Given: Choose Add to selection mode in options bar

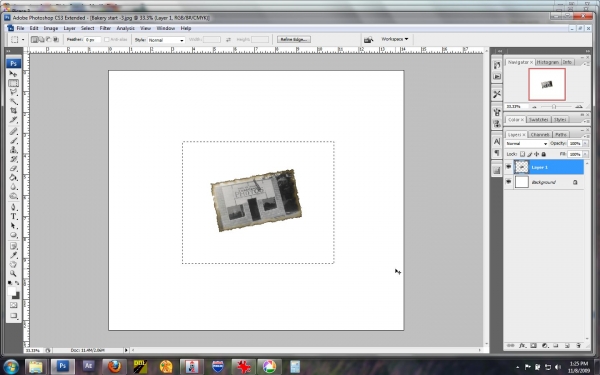Looking at the screenshot, I should (x=41, y=39).
